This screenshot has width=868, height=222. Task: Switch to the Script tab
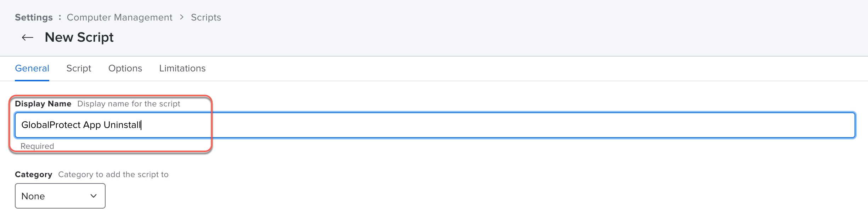click(x=79, y=68)
